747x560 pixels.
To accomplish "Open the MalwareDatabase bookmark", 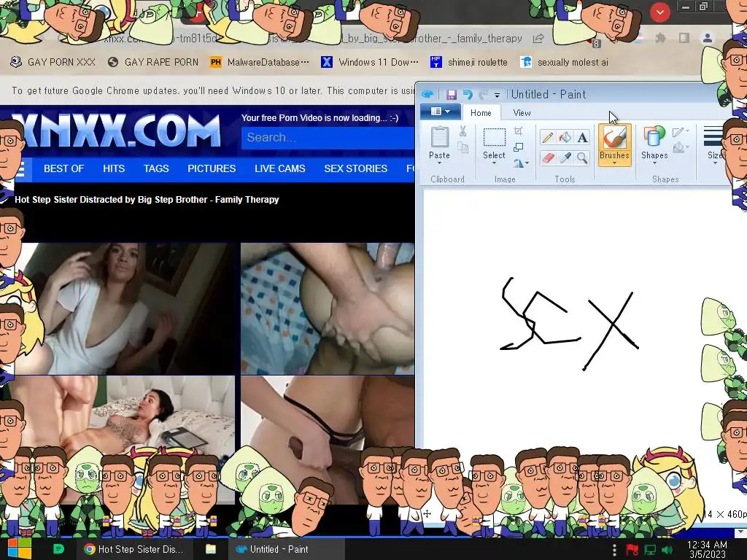I will 259,62.
